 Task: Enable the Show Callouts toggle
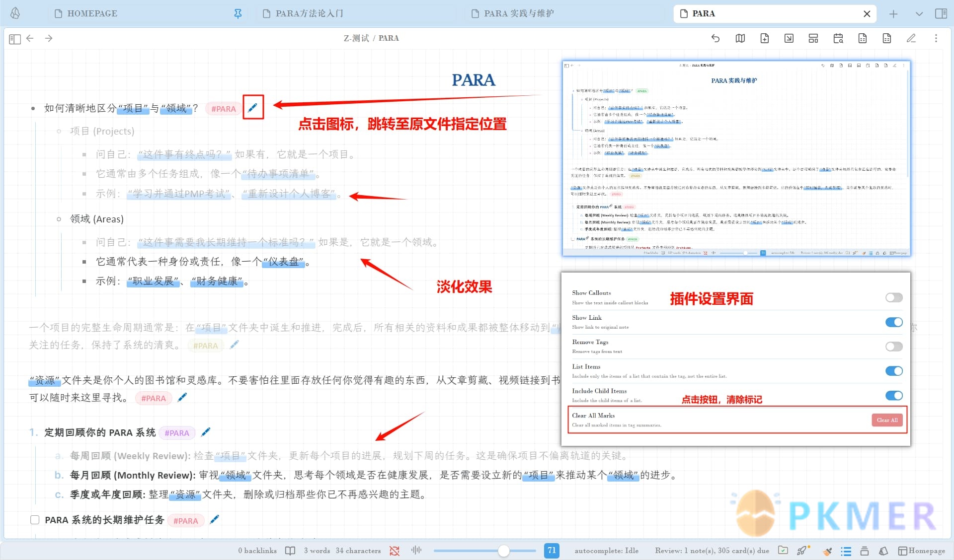(x=894, y=297)
